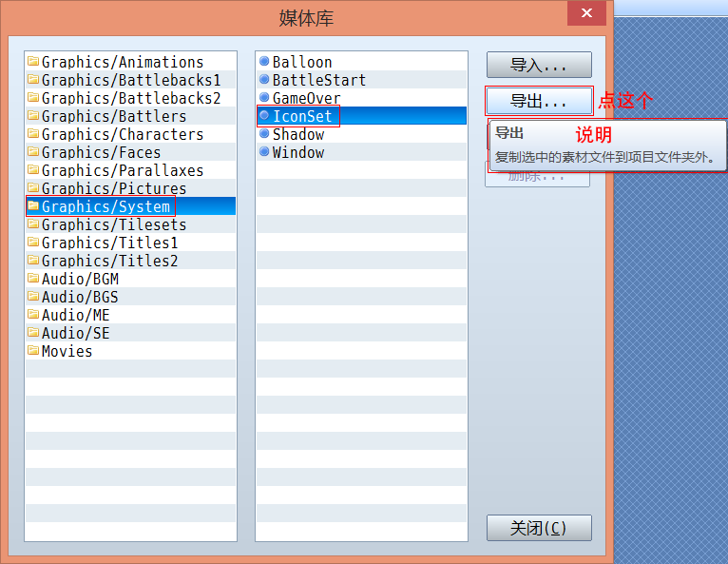
Task: Choose the Window file name
Action: (x=298, y=152)
